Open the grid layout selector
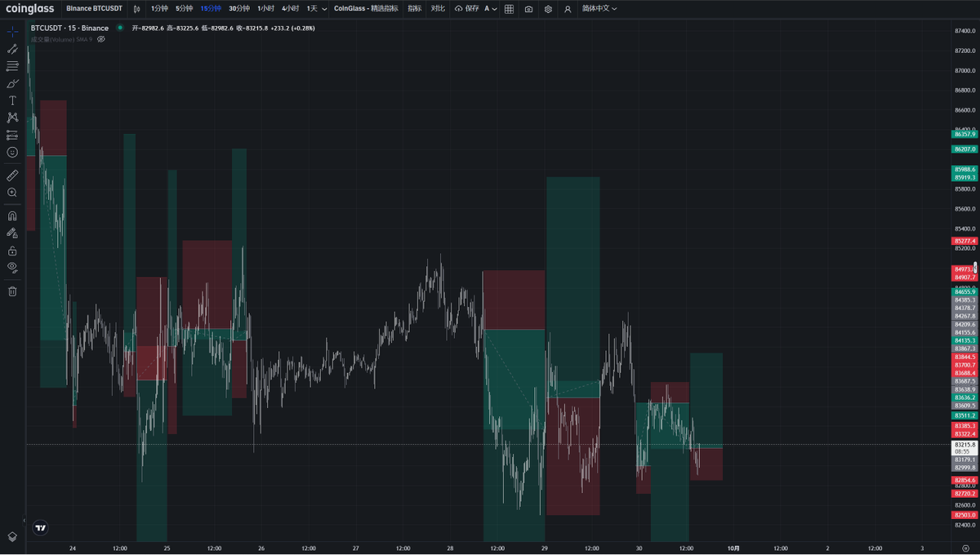This screenshot has width=980, height=555. [509, 9]
